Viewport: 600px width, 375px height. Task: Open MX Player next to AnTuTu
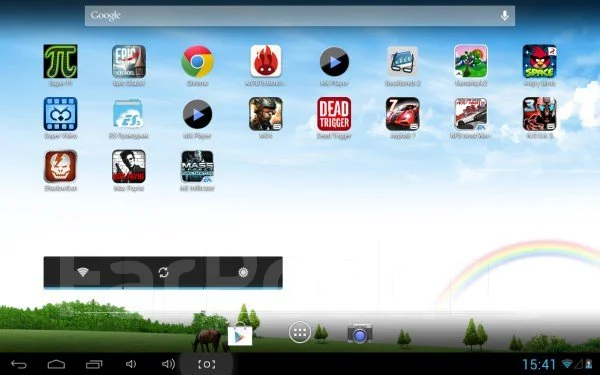point(334,61)
